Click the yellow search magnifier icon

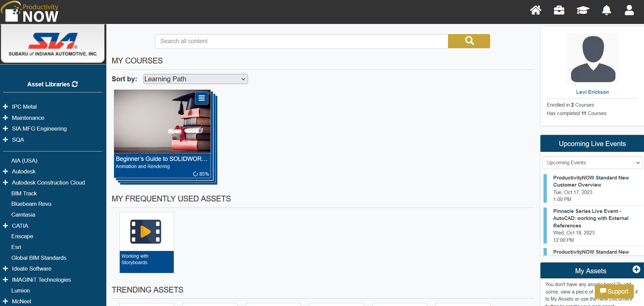[469, 41]
